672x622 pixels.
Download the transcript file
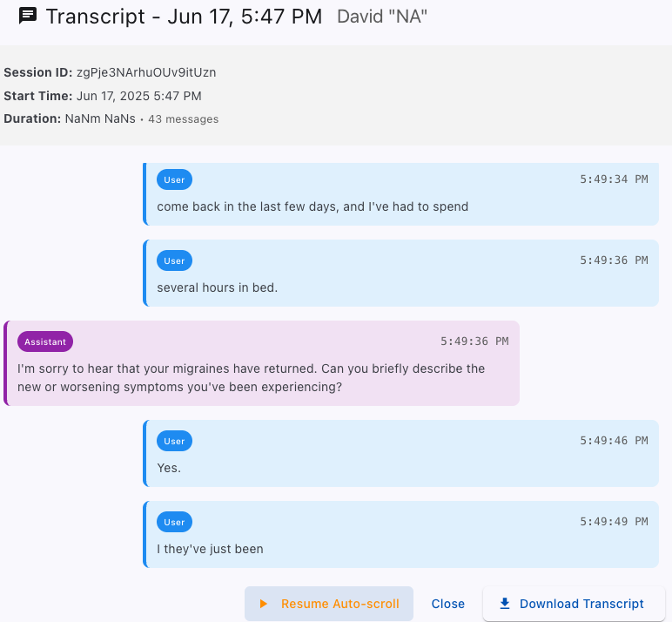coord(574,604)
